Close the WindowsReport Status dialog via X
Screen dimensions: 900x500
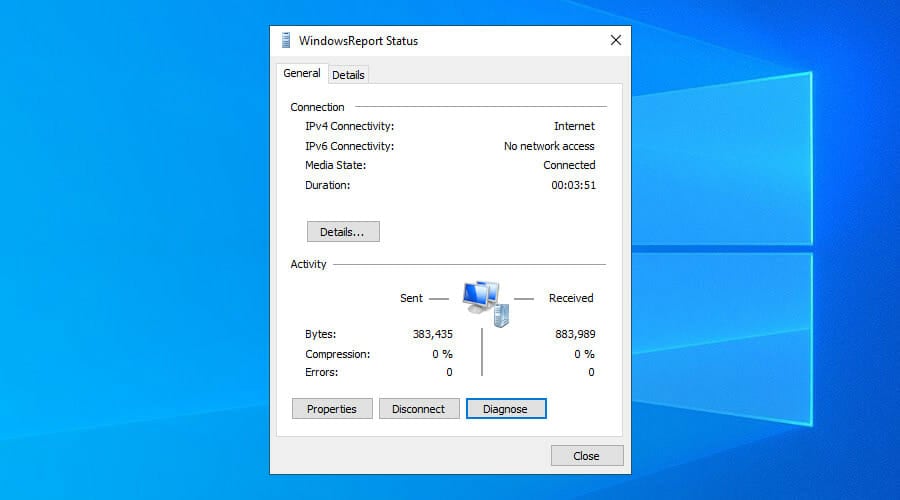pyautogui.click(x=615, y=40)
